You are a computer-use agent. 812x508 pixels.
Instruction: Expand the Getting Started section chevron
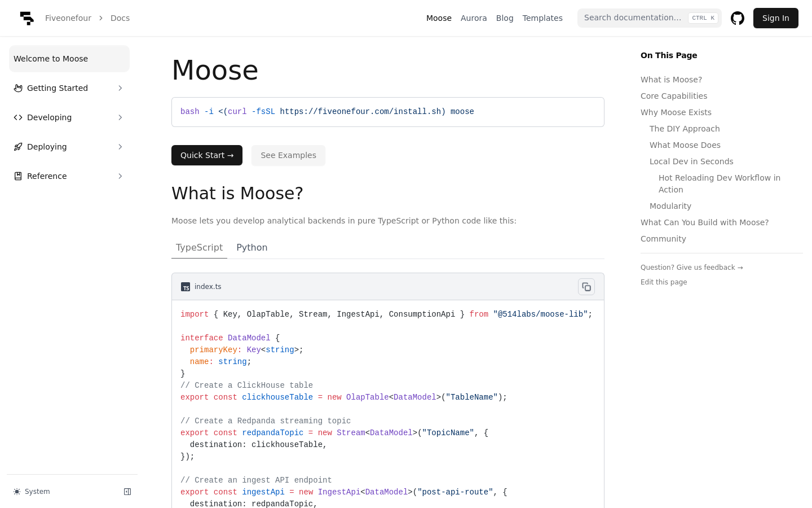tap(120, 88)
